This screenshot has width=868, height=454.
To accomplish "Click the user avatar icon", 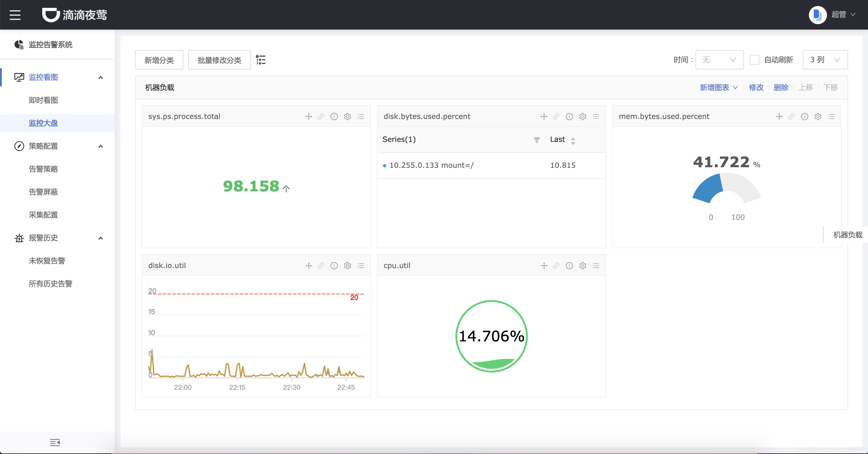I will point(817,15).
